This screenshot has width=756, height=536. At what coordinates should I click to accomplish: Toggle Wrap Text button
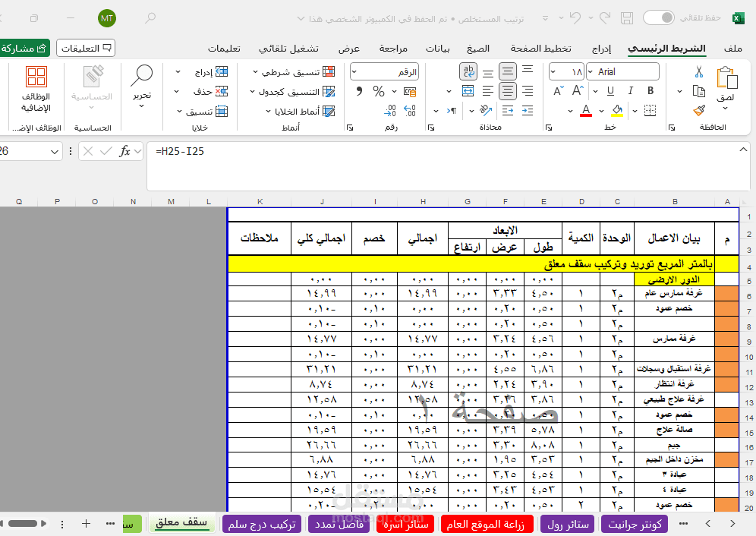pos(468,71)
